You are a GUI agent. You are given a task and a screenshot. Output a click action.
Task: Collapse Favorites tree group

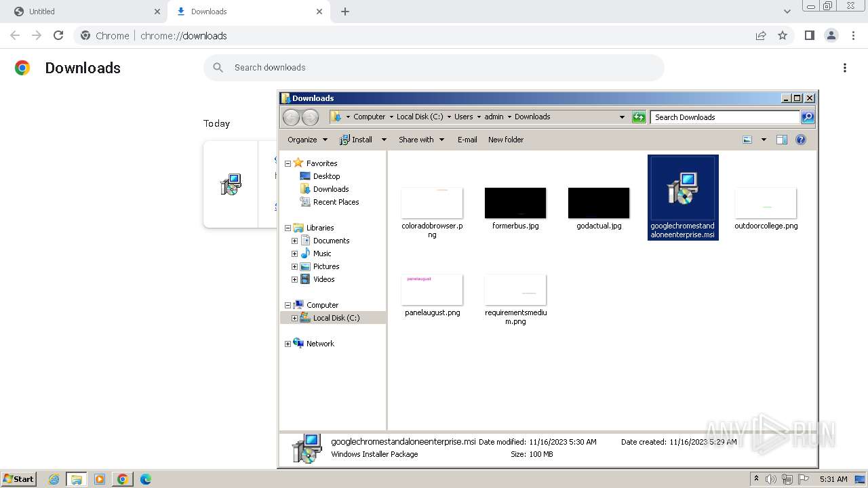288,163
